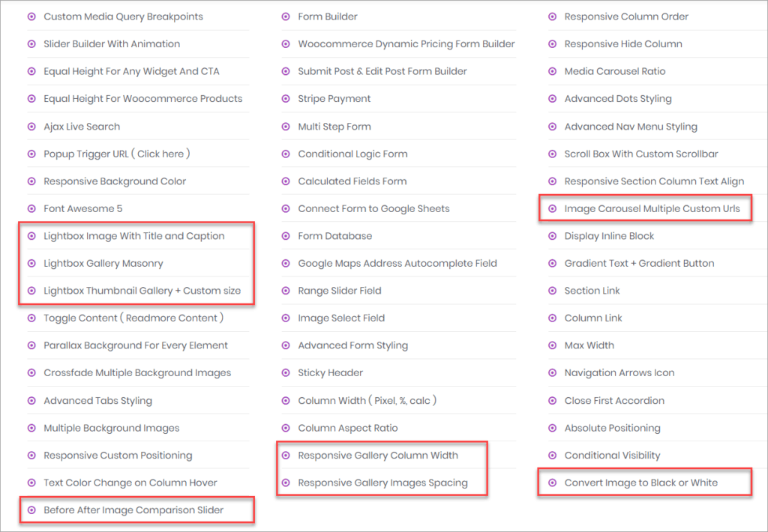Click the bullet icon next to Stripe Payment

point(286,99)
